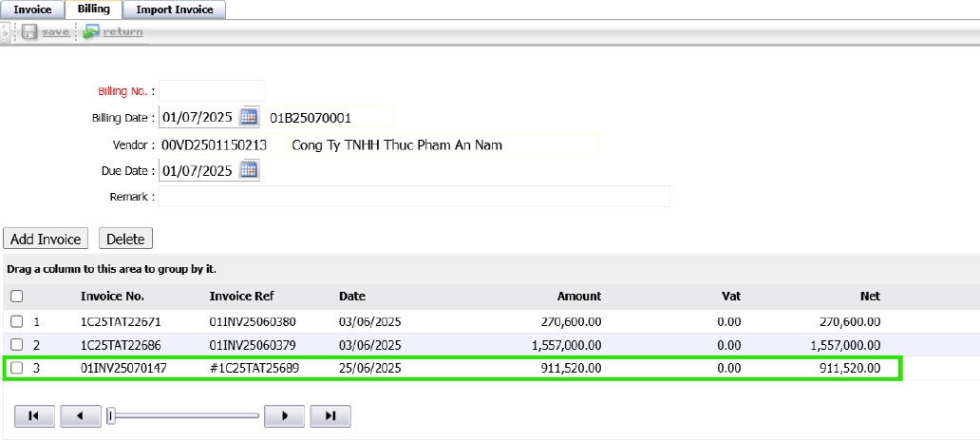Image resolution: width=980 pixels, height=442 pixels.
Task: Switch to the Invoice tab
Action: pos(32,10)
